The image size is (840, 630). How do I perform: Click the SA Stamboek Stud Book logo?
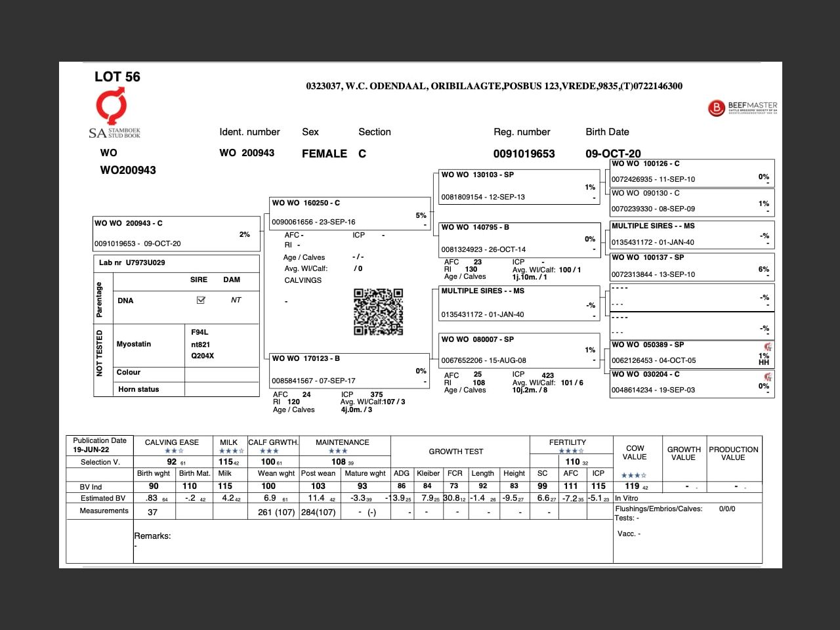pyautogui.click(x=114, y=114)
